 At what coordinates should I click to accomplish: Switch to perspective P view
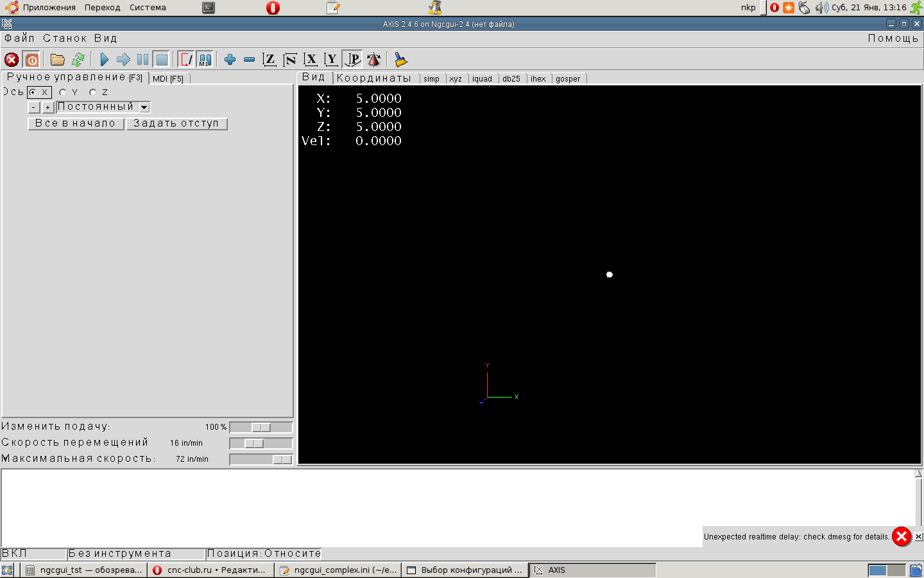352,60
